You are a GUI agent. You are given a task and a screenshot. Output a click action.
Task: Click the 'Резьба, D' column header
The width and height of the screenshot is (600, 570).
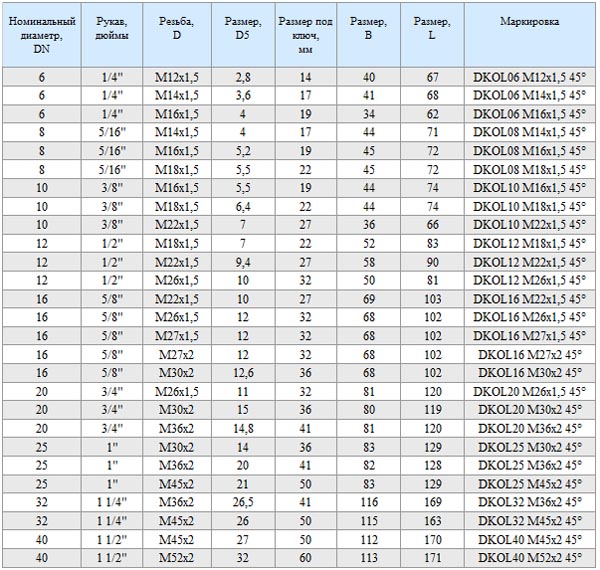176,35
